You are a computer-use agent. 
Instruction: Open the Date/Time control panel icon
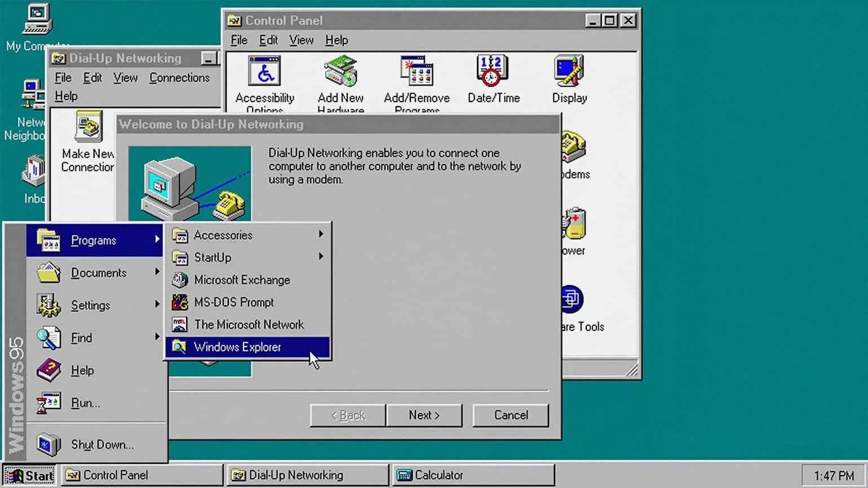[493, 73]
